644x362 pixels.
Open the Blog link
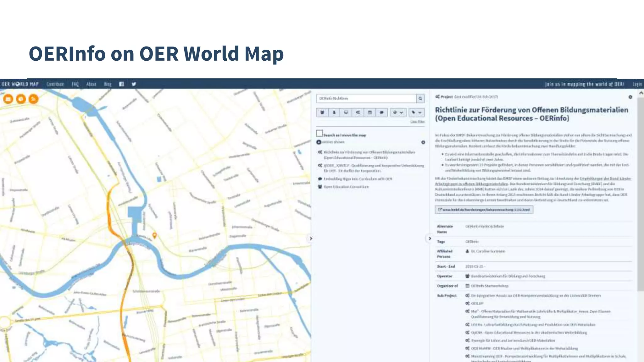108,84
